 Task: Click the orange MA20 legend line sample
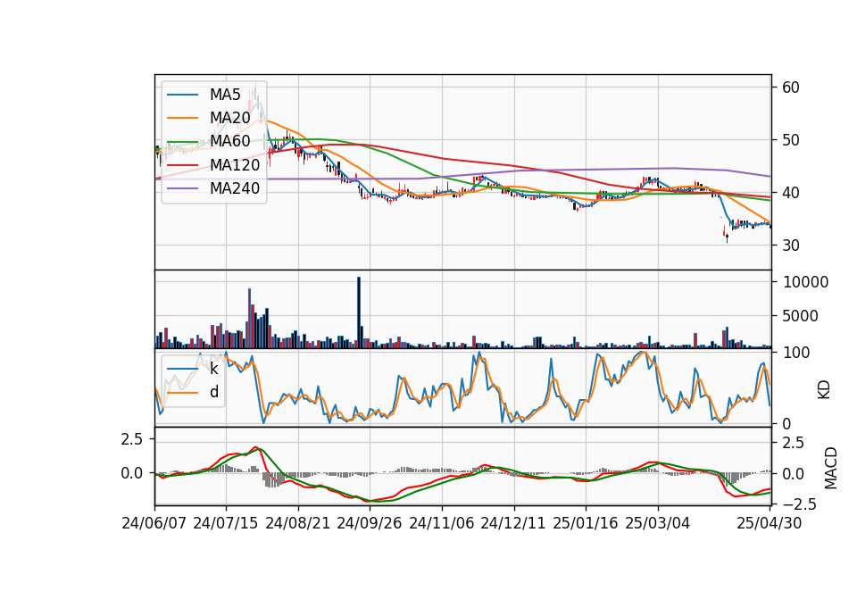coord(182,118)
